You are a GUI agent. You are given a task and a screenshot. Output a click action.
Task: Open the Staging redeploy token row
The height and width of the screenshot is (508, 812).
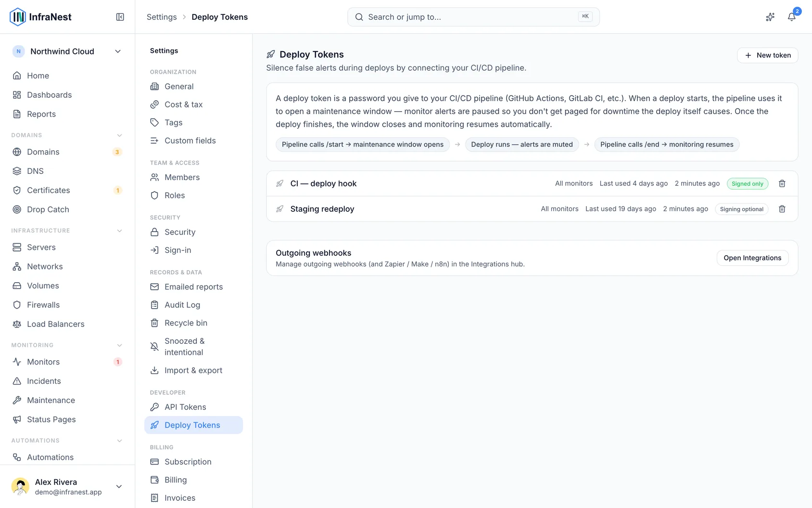pos(532,209)
